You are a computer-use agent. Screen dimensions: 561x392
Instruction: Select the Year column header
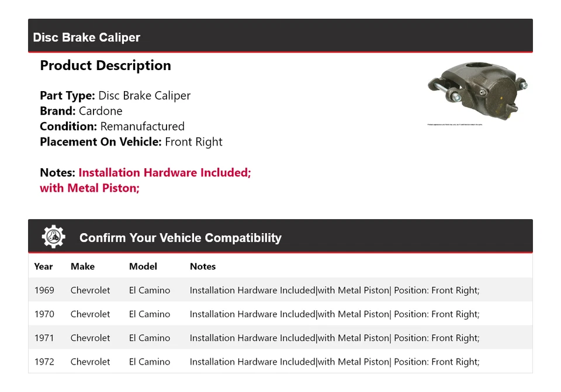[43, 266]
